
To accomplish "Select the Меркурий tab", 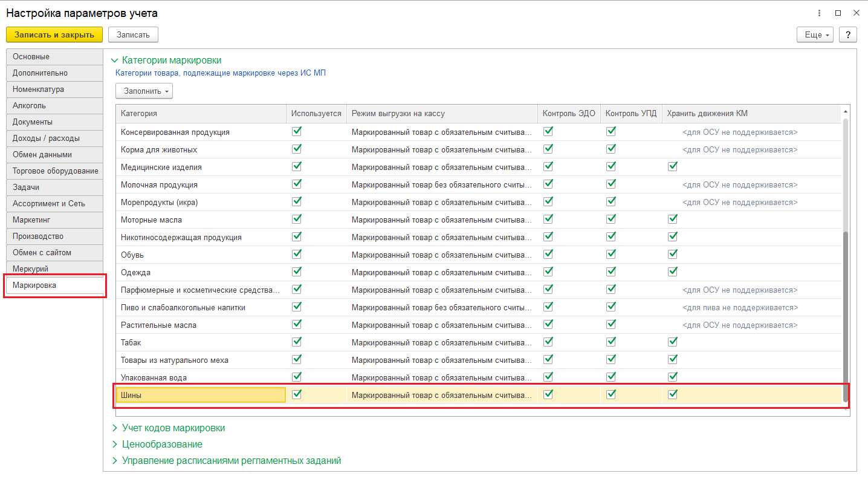I will point(54,269).
